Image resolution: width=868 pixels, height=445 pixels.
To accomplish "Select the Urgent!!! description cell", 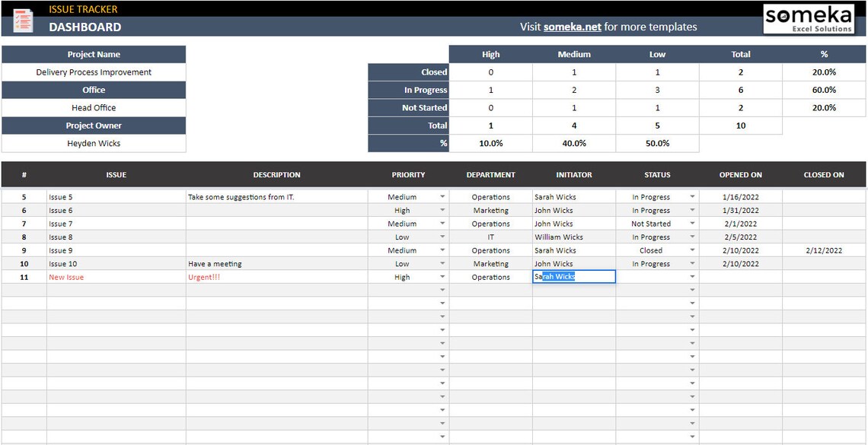I will click(x=204, y=276).
